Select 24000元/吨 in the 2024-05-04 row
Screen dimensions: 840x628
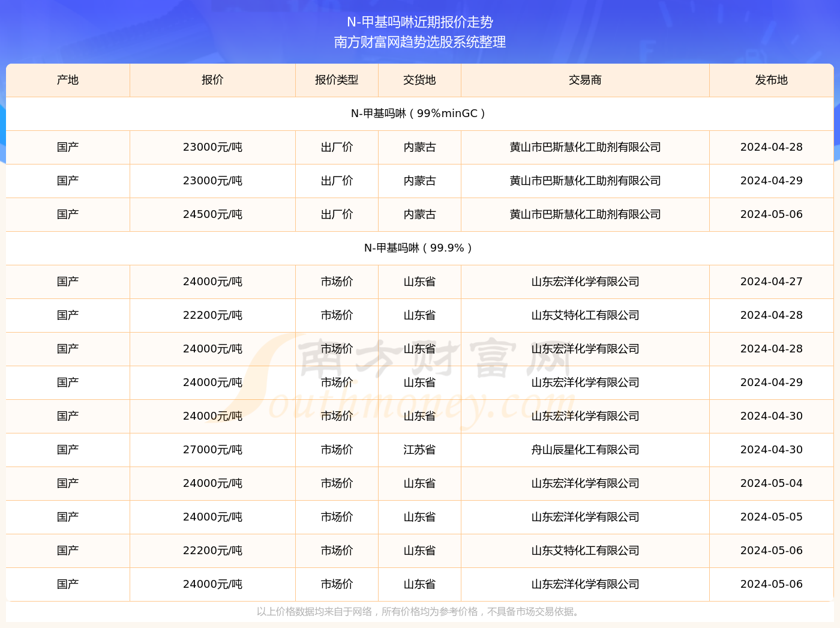[x=212, y=483]
